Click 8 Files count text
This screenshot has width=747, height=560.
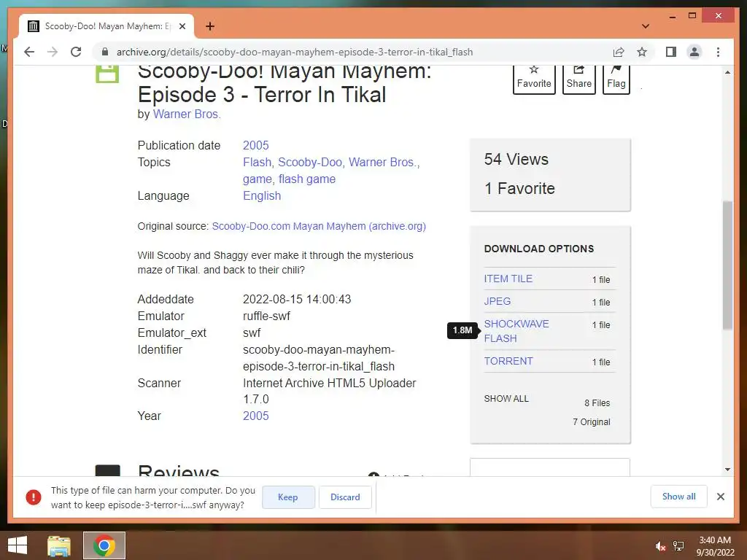click(x=597, y=402)
